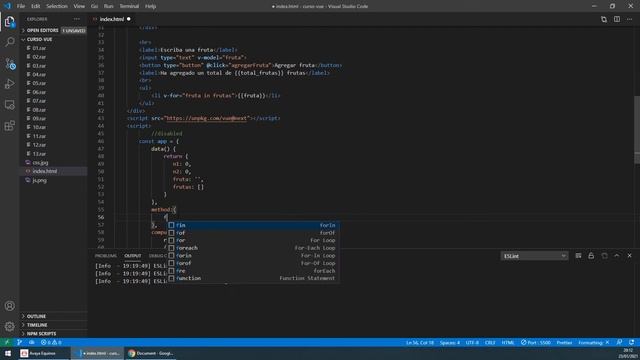The image size is (640, 360).
Task: Open Remote Explorer view in activity bar
Action: [10, 105]
